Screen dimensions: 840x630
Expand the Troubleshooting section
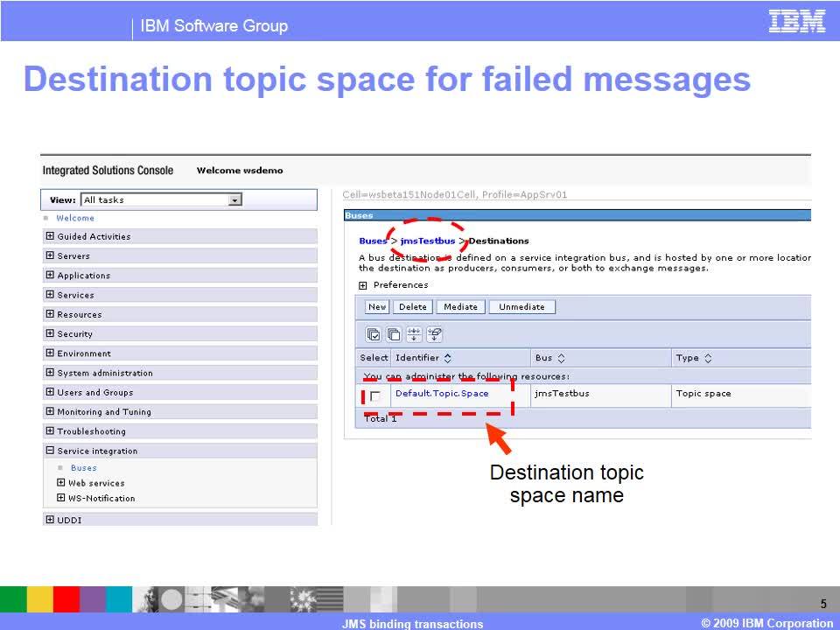point(51,430)
